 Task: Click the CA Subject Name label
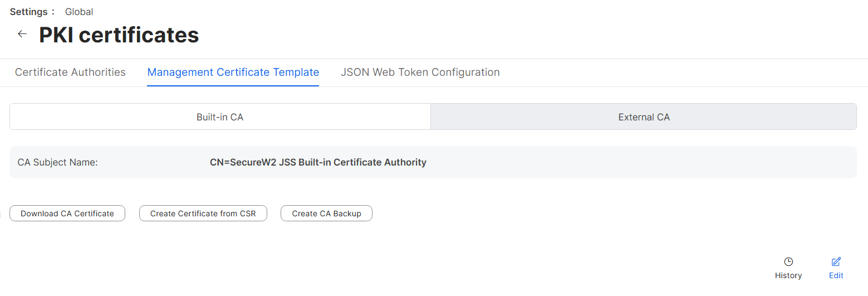tap(58, 163)
